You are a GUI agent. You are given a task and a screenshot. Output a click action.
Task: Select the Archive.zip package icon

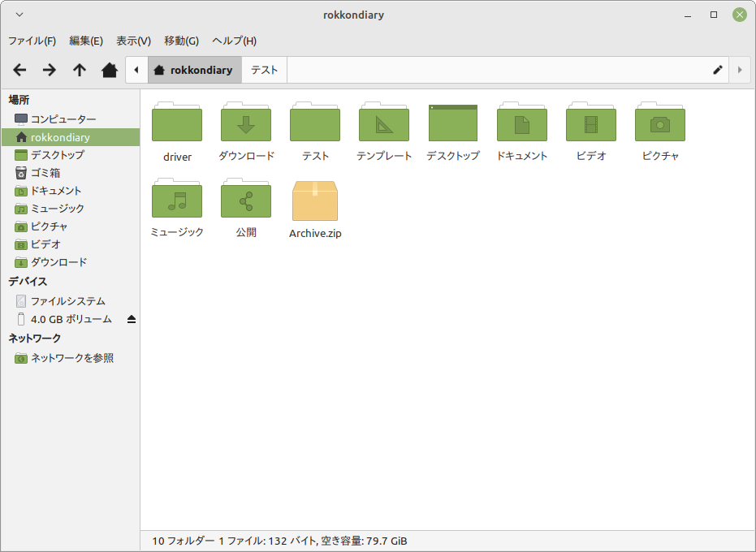(x=315, y=201)
